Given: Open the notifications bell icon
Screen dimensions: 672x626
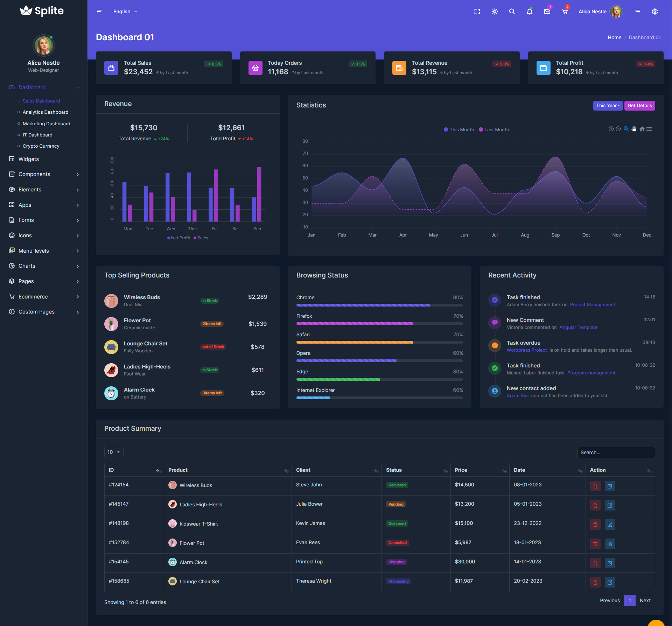Looking at the screenshot, I should tap(530, 12).
